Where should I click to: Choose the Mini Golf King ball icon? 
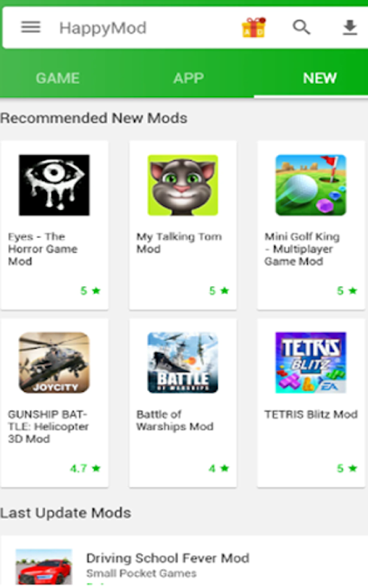point(311,185)
